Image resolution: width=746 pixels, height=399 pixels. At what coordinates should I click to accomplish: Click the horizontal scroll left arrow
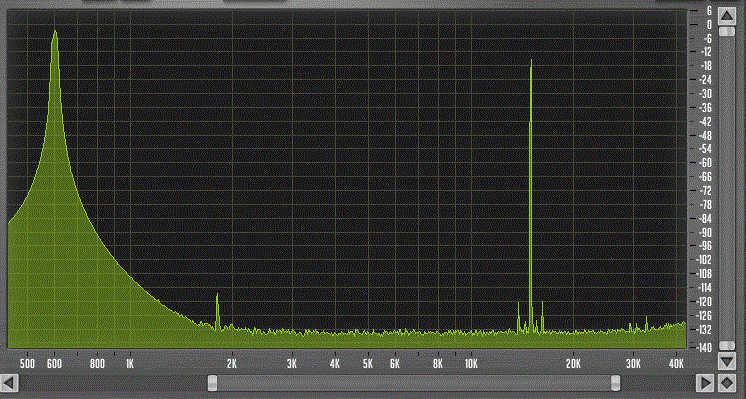[x=10, y=383]
